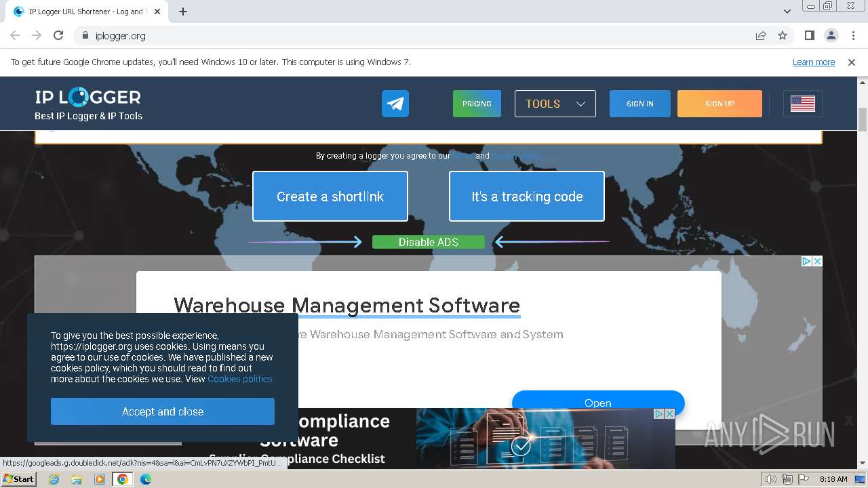Close the IP Logger browser tab
Screen dimensions: 868x488
(x=157, y=12)
